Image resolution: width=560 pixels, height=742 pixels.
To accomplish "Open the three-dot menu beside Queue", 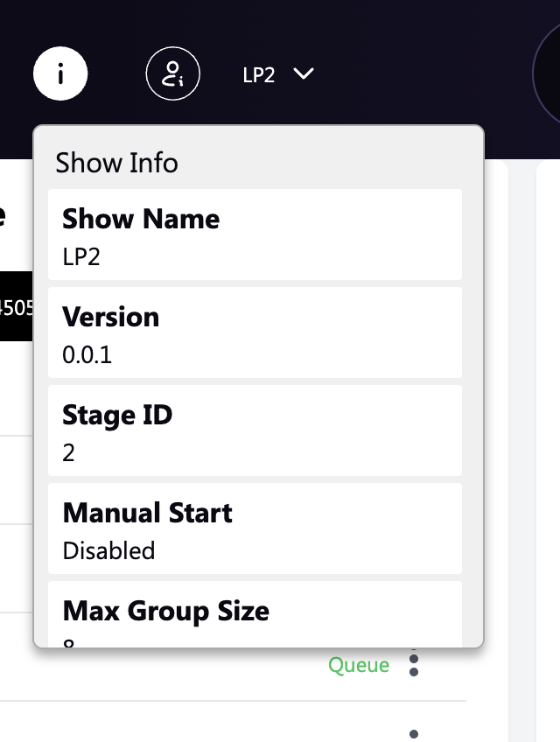I will (414, 665).
